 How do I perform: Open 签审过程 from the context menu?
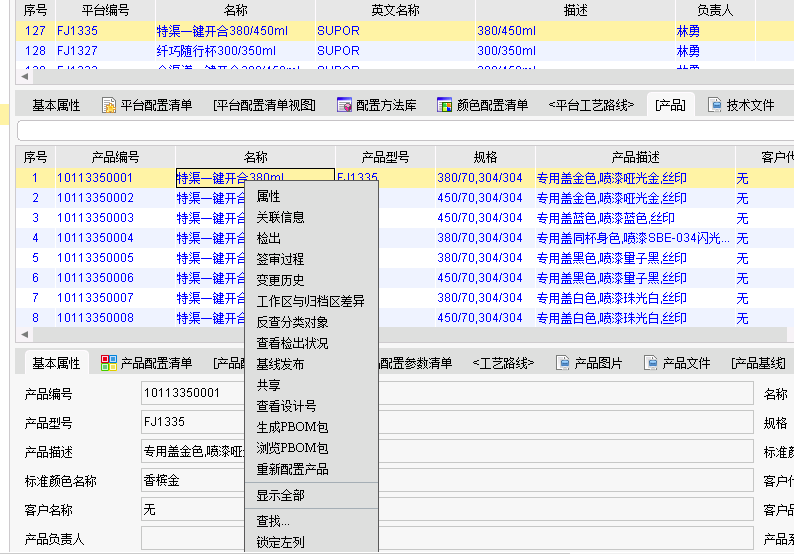click(280, 259)
